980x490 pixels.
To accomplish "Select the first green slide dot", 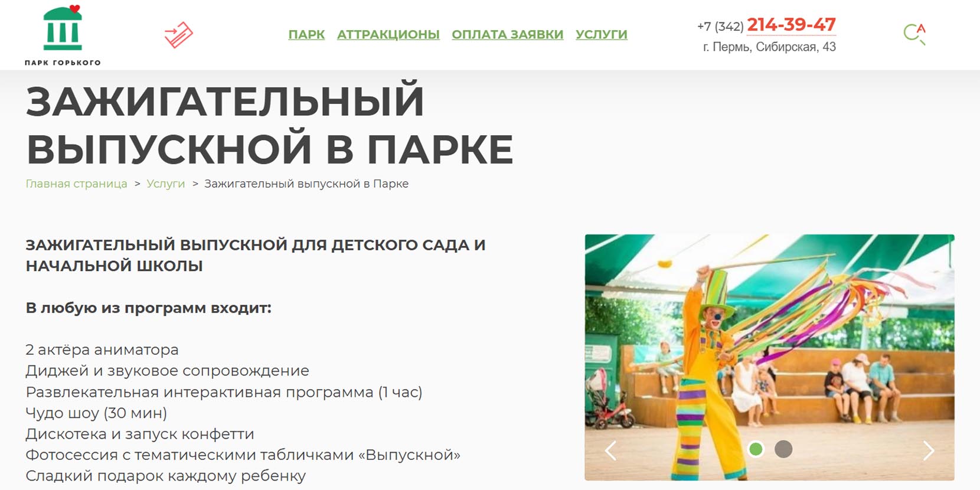I will click(x=756, y=449).
